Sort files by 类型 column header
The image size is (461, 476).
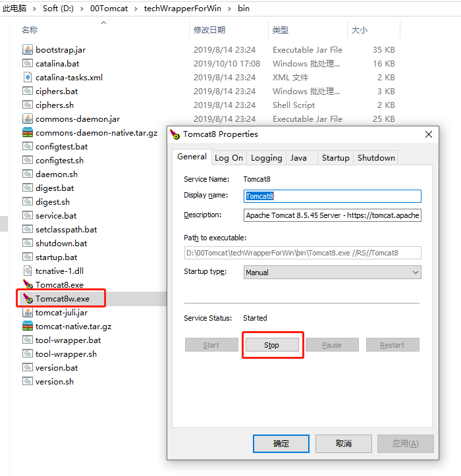click(281, 30)
